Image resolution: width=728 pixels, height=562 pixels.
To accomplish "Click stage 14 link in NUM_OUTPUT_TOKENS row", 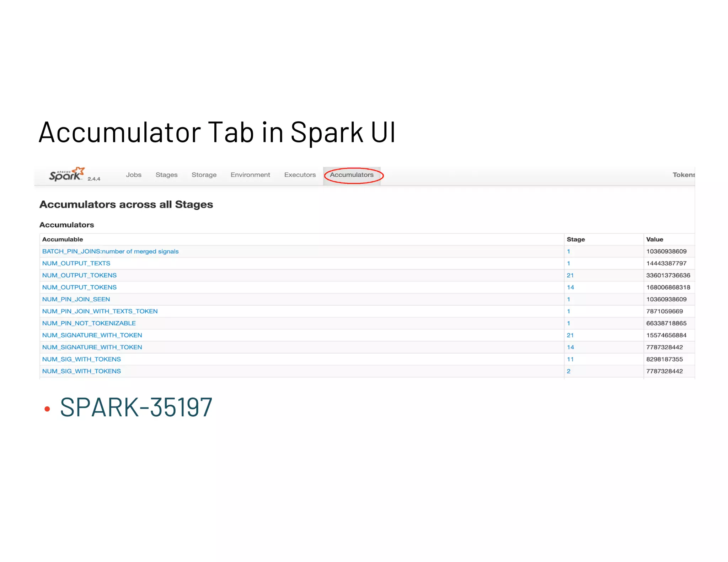I will (x=570, y=287).
